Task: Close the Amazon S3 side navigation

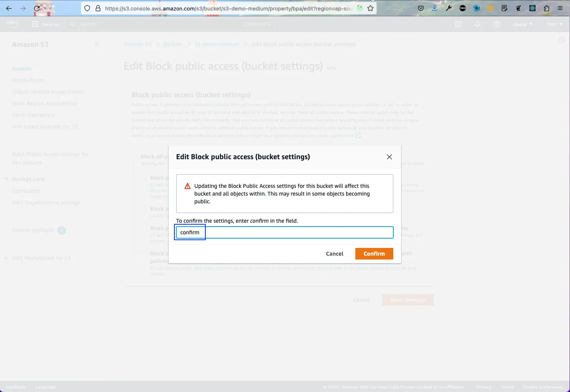Action: [97, 44]
